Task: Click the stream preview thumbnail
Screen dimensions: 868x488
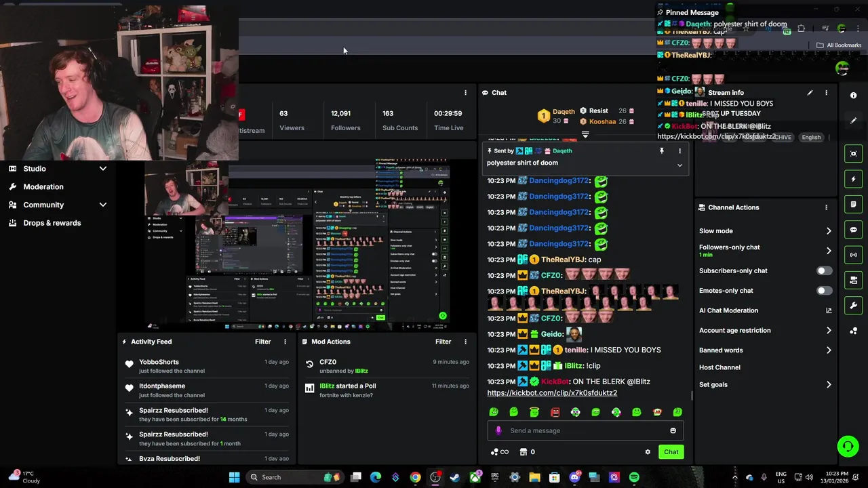Action: click(297, 245)
